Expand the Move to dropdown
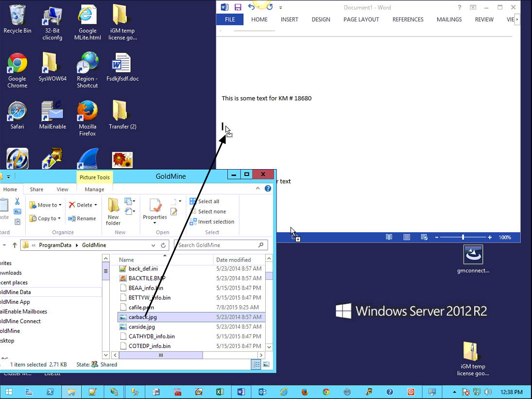The width and height of the screenshot is (532, 399). [60, 205]
